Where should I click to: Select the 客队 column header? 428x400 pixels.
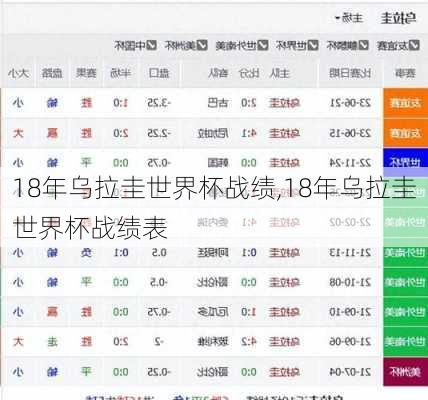tap(218, 73)
